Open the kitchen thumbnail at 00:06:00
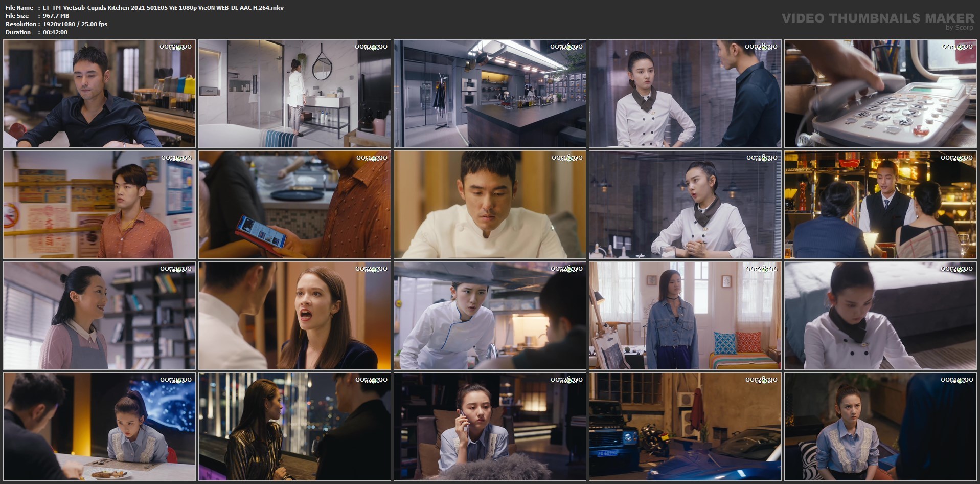980x484 pixels. coord(490,94)
